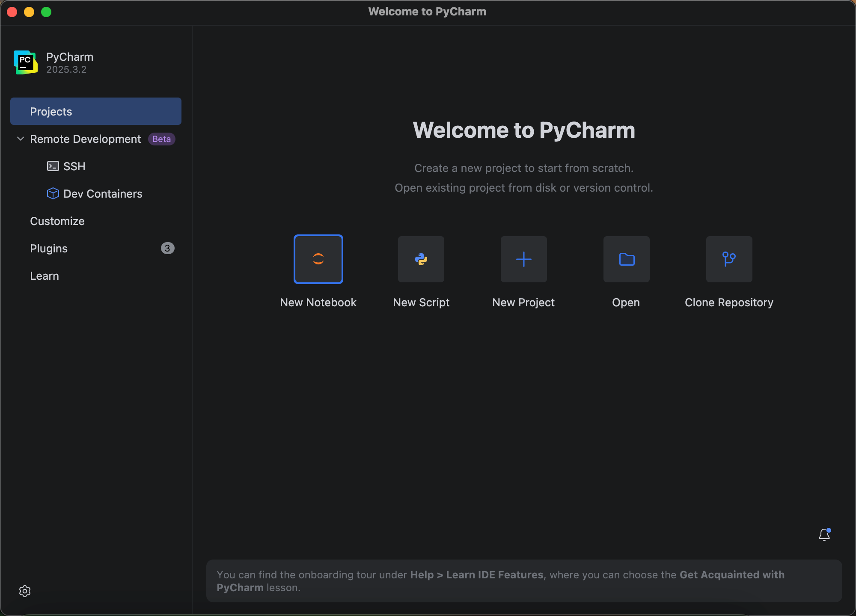
Task: Click the Dev Containers cube icon
Action: point(53,193)
